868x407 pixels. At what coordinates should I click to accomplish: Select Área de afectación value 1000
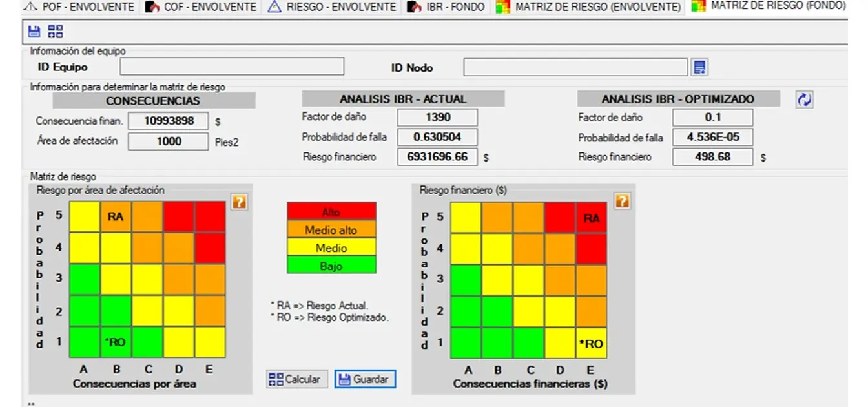[169, 141]
